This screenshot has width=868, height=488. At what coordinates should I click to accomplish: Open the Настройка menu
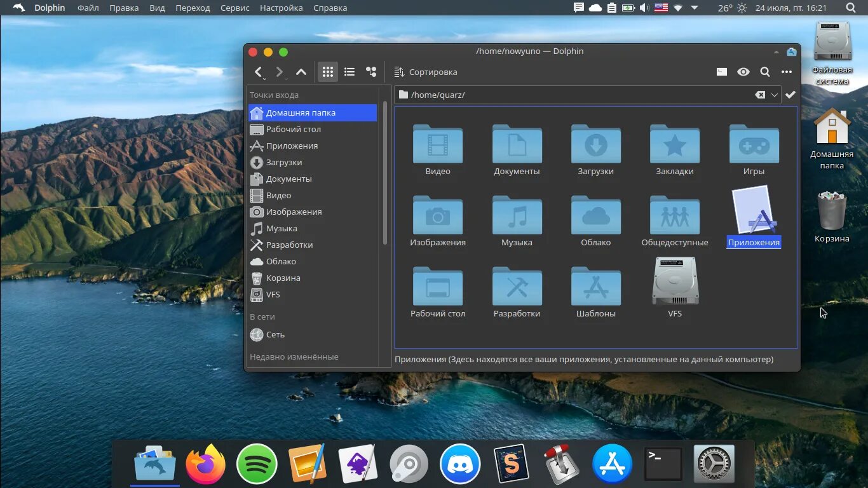coord(281,8)
